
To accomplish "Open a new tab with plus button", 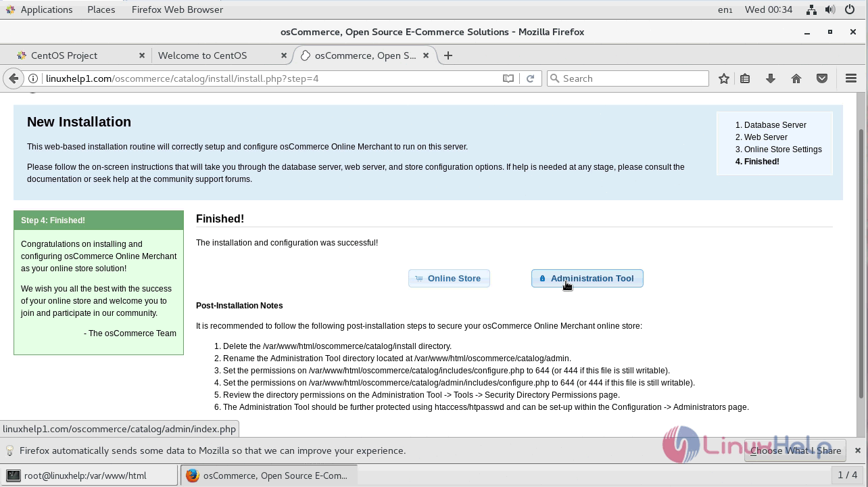I will tap(448, 55).
